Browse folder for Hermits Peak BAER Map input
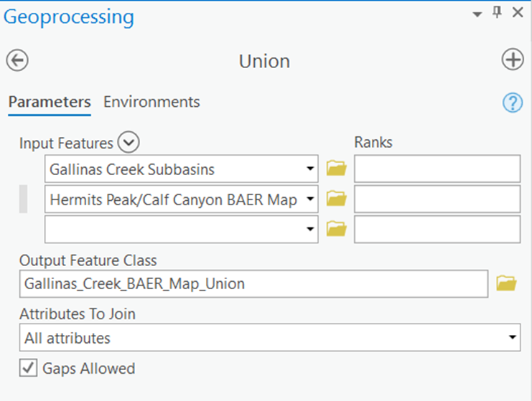 coord(336,199)
